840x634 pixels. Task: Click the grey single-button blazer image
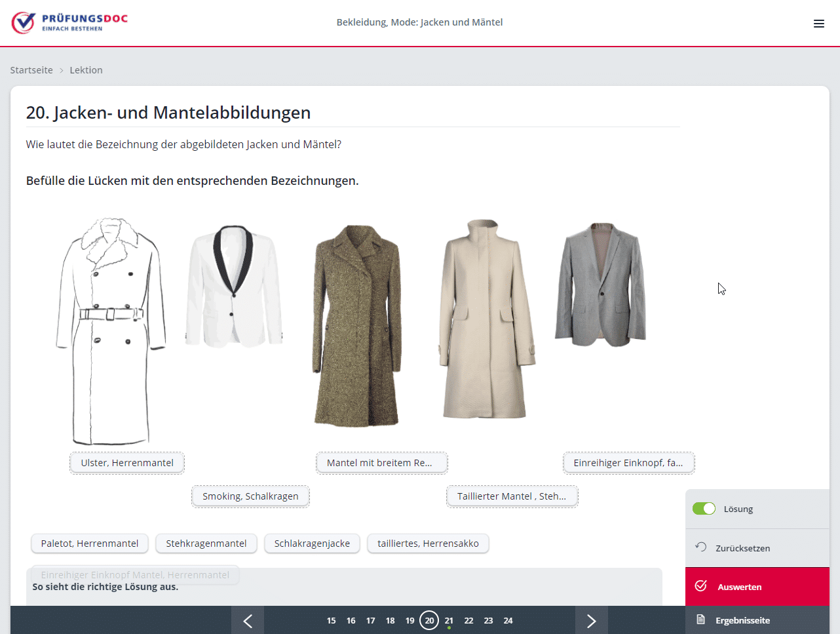(600, 285)
